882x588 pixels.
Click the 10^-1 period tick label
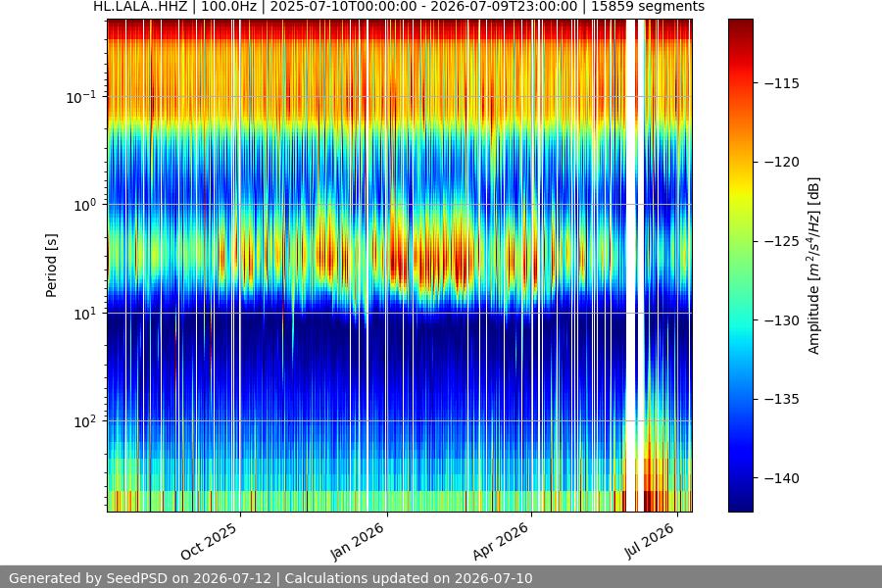pyautogui.click(x=81, y=97)
